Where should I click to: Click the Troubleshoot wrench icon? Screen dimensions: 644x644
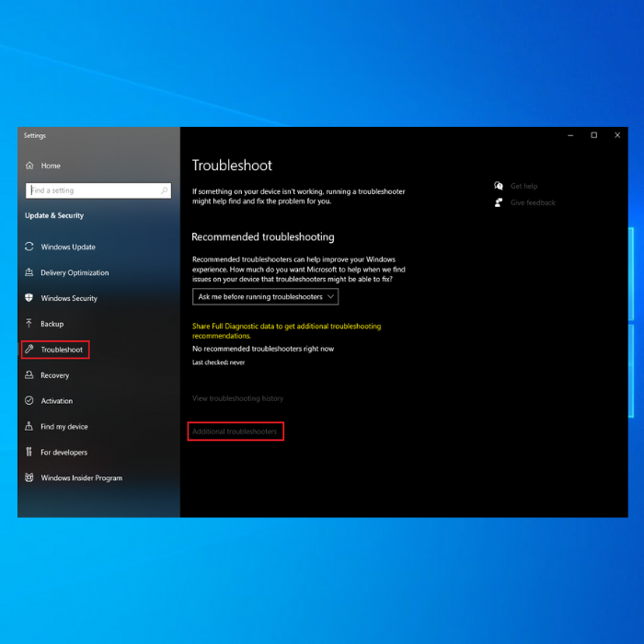(29, 350)
